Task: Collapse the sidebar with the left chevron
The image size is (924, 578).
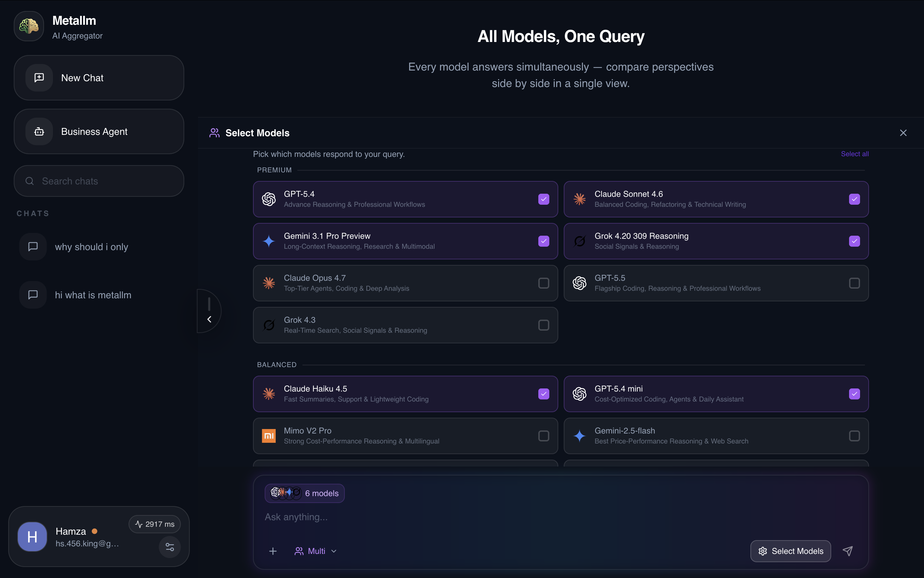Action: (209, 319)
